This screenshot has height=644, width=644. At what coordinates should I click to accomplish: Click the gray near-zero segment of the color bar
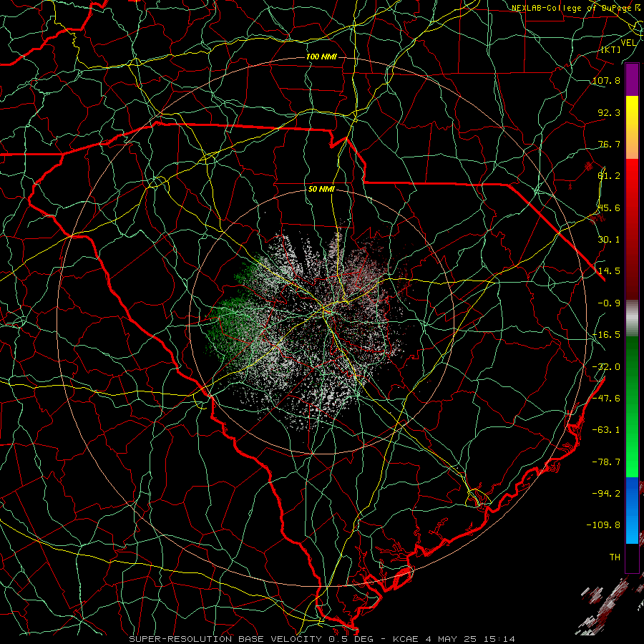pos(632,318)
